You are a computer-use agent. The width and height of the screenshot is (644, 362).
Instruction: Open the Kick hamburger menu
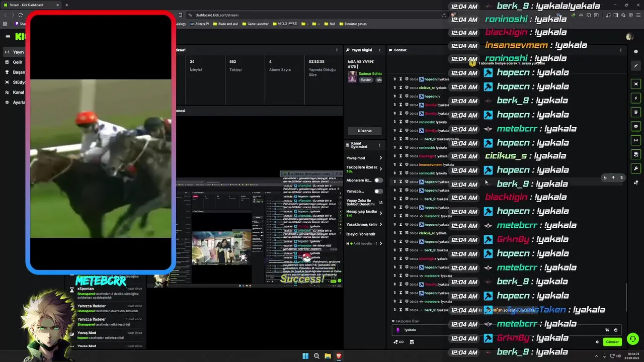(x=8, y=36)
